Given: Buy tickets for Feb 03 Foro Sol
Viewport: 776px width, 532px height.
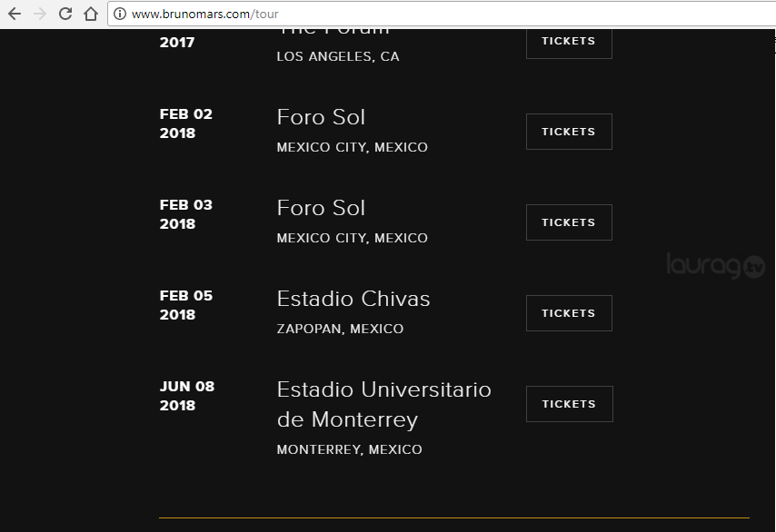Looking at the screenshot, I should pos(569,222).
